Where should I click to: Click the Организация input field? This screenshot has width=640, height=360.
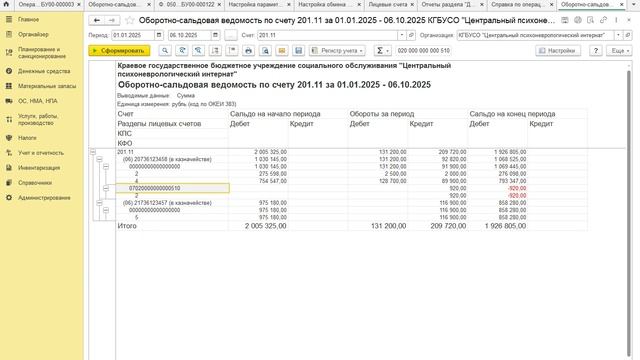point(535,35)
